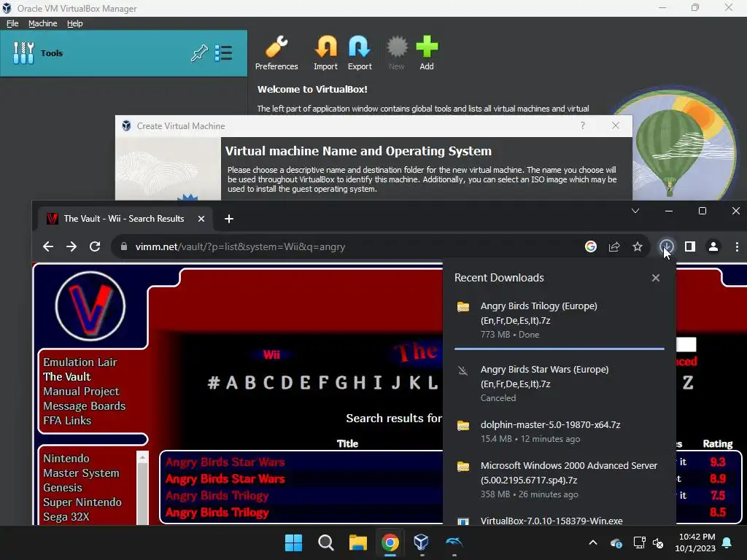Open the Message Boards link

85,406
